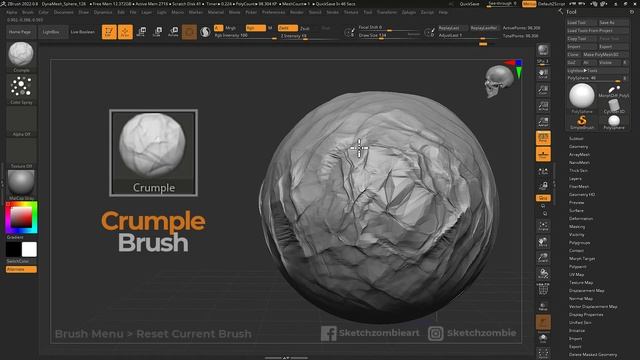Click the Gizmo 3D toggle icon
Viewport: 640px width, 360px height.
189,32
